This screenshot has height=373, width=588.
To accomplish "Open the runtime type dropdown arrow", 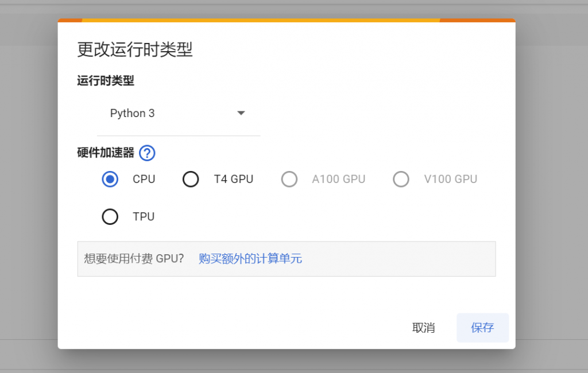I will pos(241,113).
